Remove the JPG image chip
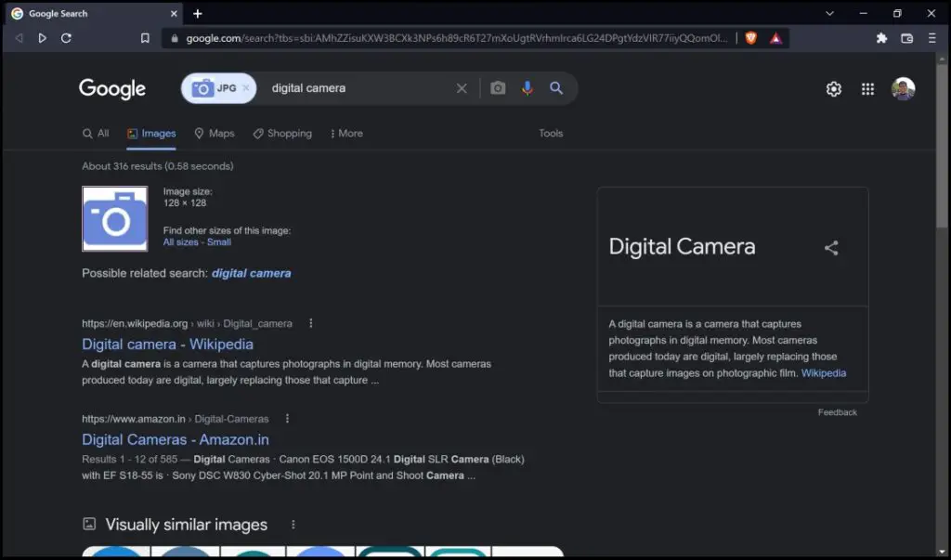 [x=245, y=88]
